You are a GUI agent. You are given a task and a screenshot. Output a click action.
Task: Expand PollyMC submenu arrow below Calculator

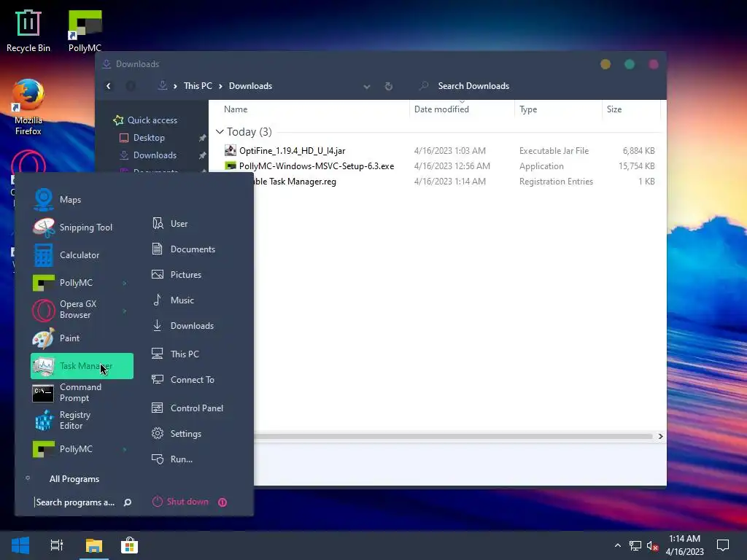(x=125, y=283)
